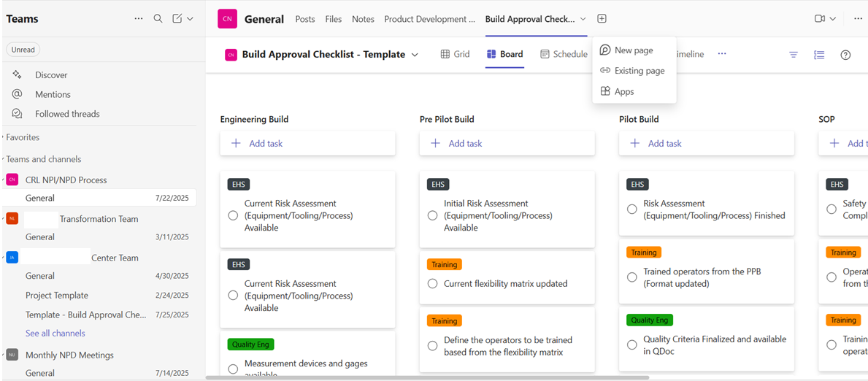Switch to Grid view
Viewport: 868px width, 381px height.
455,54
